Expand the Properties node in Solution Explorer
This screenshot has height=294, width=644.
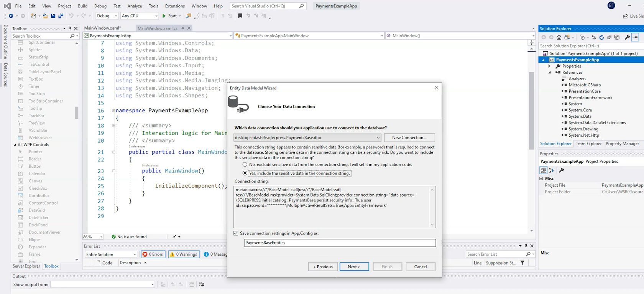(x=549, y=66)
